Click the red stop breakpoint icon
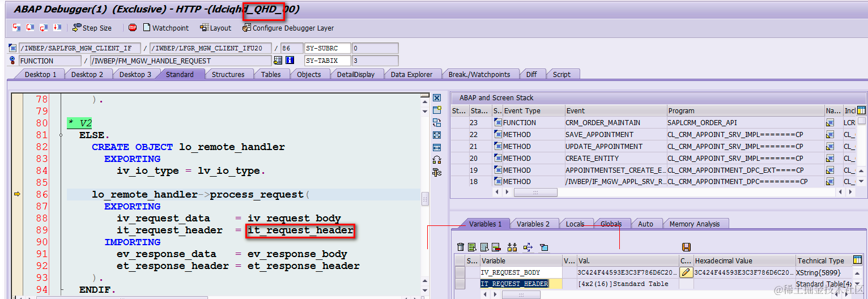 tap(132, 27)
